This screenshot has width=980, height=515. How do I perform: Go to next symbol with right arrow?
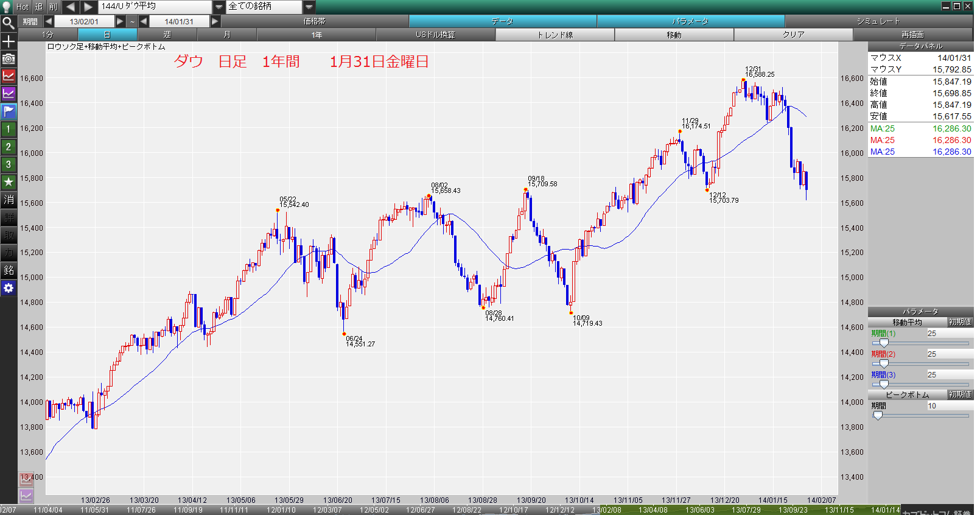pyautogui.click(x=88, y=7)
